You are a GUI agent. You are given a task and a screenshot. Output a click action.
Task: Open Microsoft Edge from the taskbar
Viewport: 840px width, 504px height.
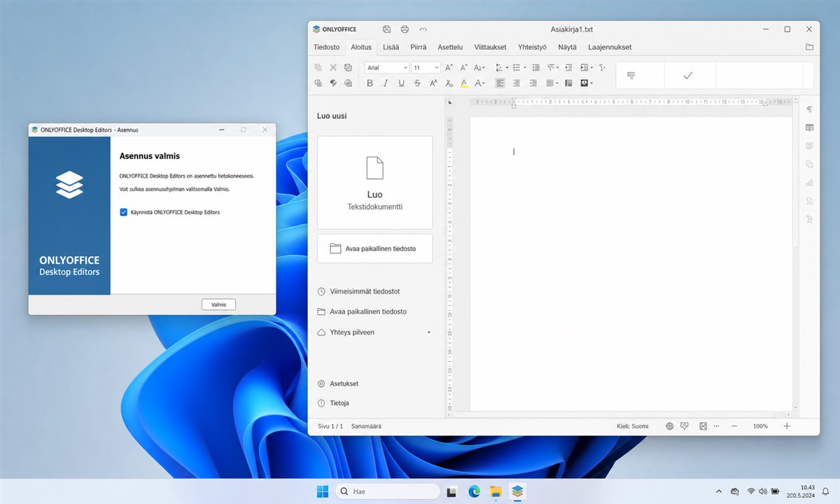(475, 491)
